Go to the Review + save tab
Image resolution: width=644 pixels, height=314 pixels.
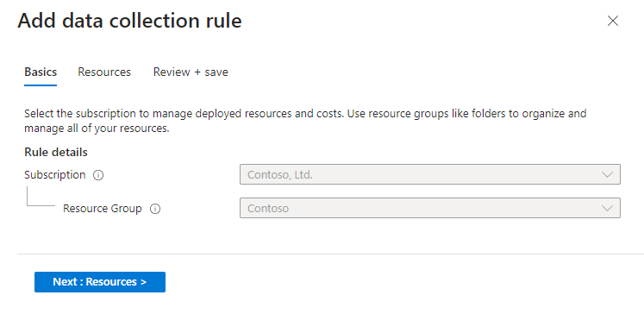coord(191,72)
